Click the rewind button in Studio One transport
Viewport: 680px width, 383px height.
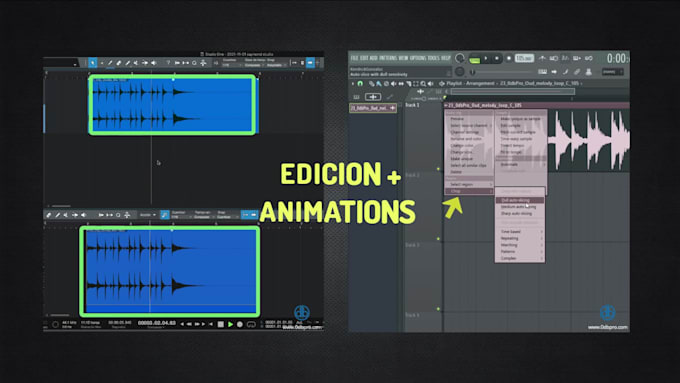tap(189, 324)
